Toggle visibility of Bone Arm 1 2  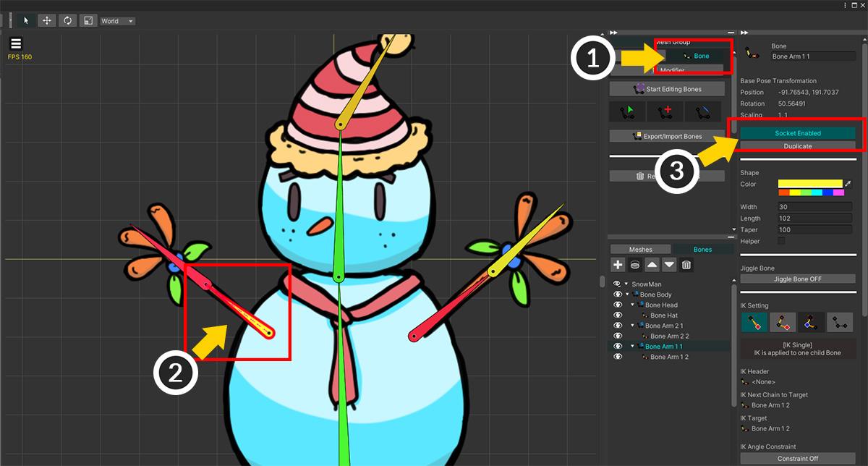[x=618, y=357]
